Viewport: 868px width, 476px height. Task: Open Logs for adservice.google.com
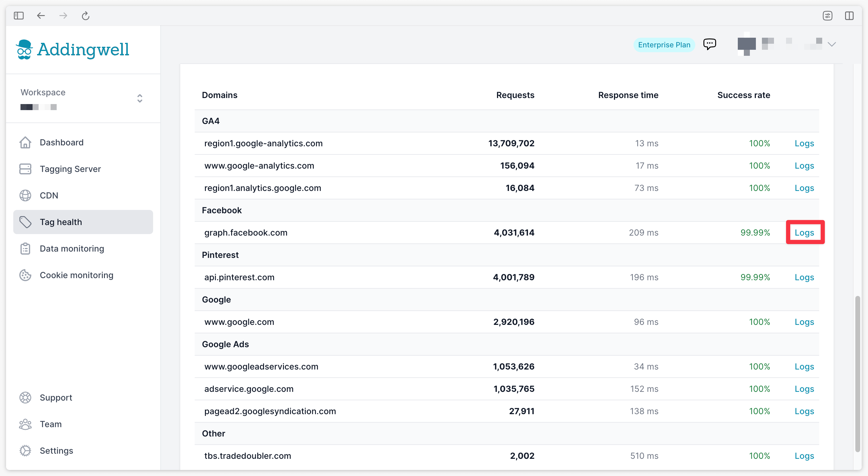tap(804, 389)
